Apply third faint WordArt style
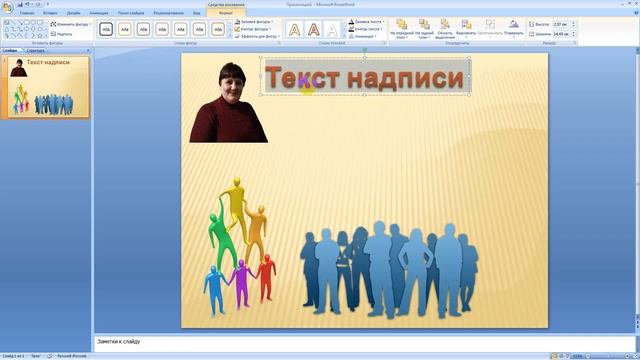Viewport: 640px width, 360px height. tap(332, 29)
